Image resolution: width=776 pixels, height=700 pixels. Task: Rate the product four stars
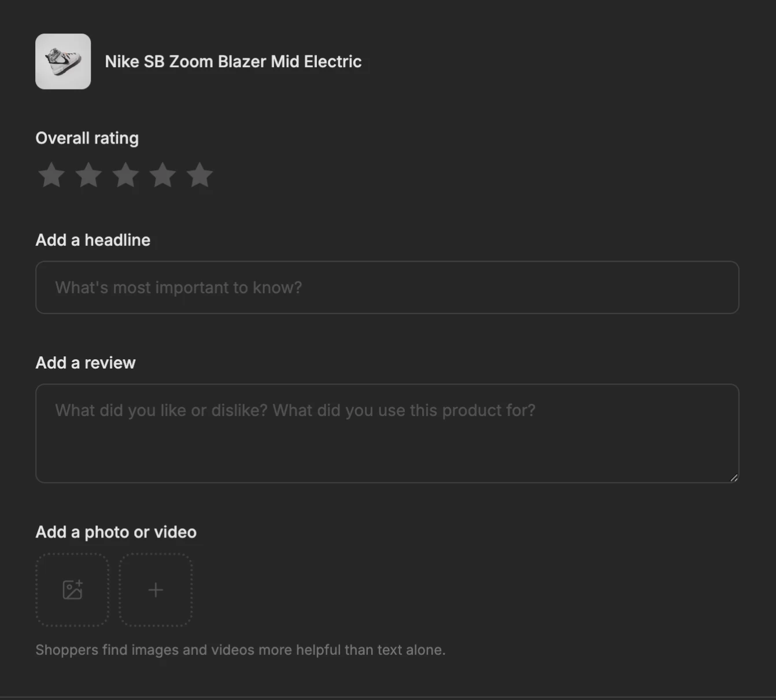[x=162, y=175]
